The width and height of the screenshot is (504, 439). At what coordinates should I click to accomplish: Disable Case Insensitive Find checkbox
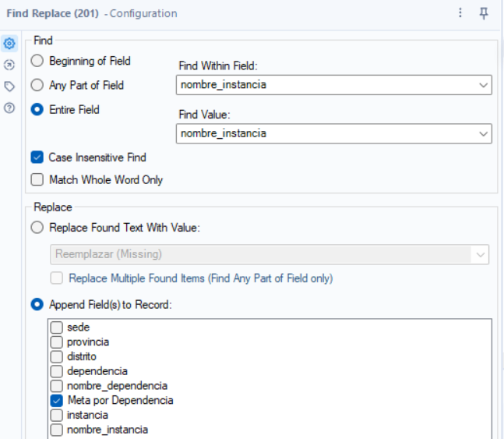(x=37, y=157)
